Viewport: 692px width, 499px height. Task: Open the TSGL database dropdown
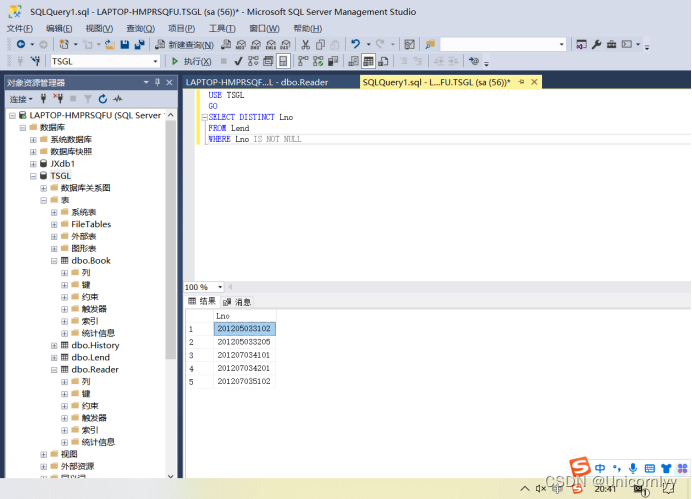[x=155, y=61]
